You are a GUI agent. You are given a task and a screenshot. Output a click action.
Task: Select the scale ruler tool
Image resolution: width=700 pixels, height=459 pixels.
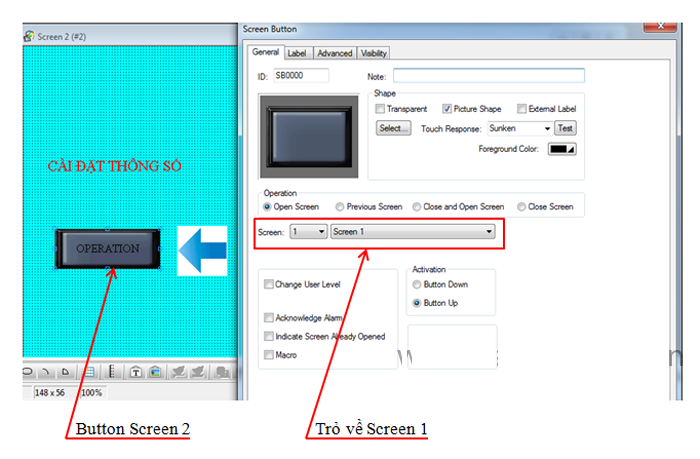coord(112,371)
